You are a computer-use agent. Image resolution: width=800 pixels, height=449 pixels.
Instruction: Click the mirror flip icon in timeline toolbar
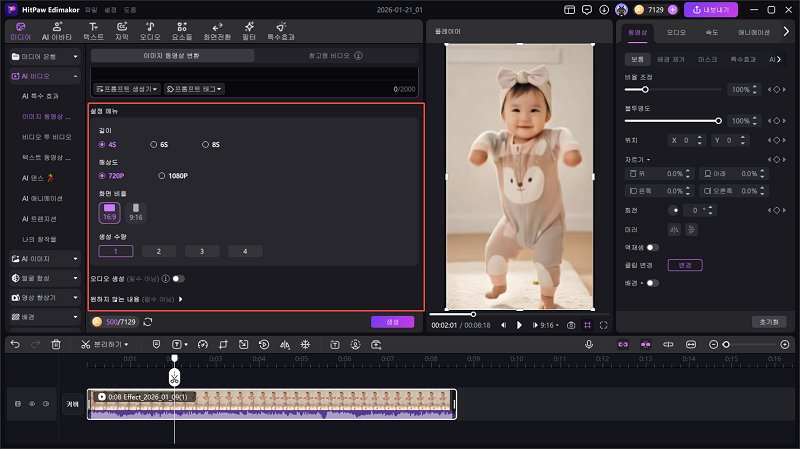(285, 344)
